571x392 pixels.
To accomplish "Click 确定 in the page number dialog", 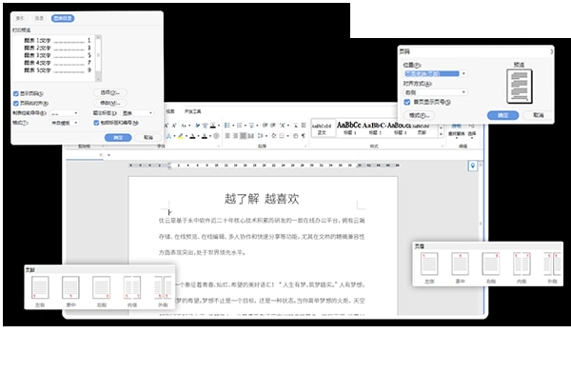I will (x=502, y=115).
